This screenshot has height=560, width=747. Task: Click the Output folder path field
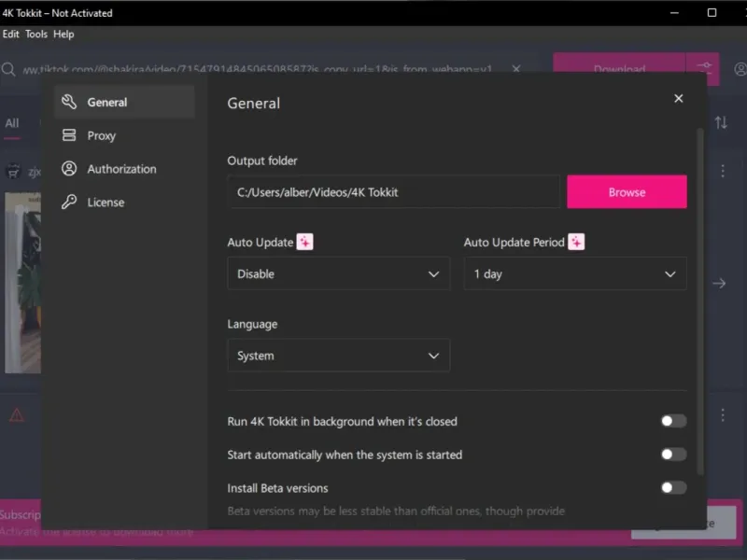[393, 192]
